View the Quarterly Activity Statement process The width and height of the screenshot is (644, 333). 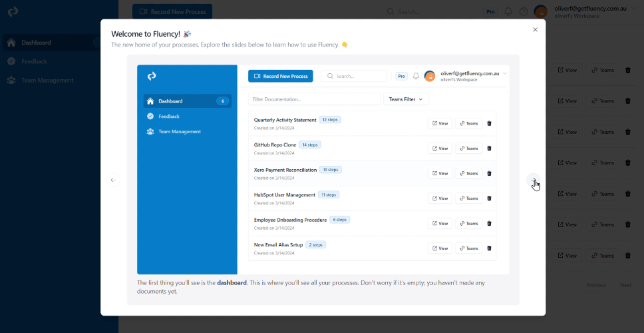tap(440, 123)
